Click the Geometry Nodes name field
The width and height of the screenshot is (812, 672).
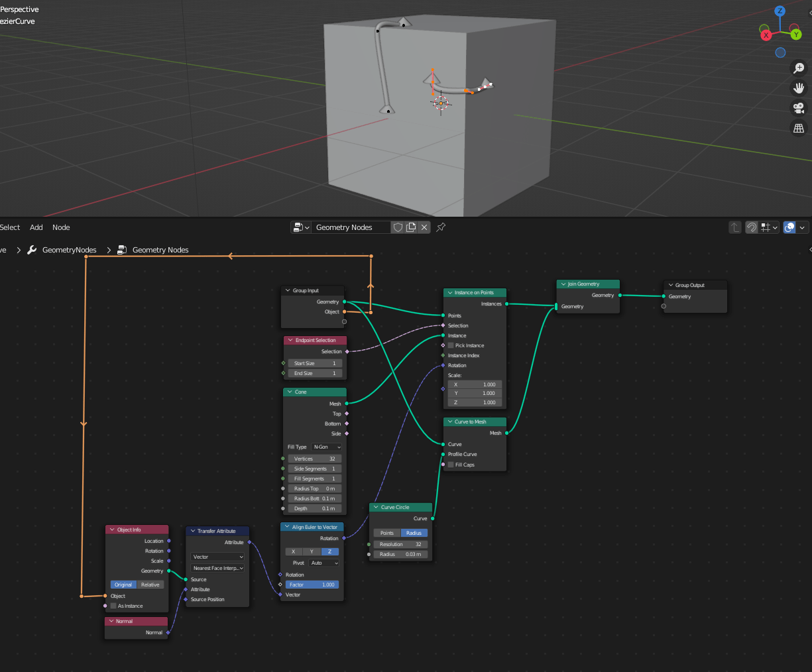350,227
